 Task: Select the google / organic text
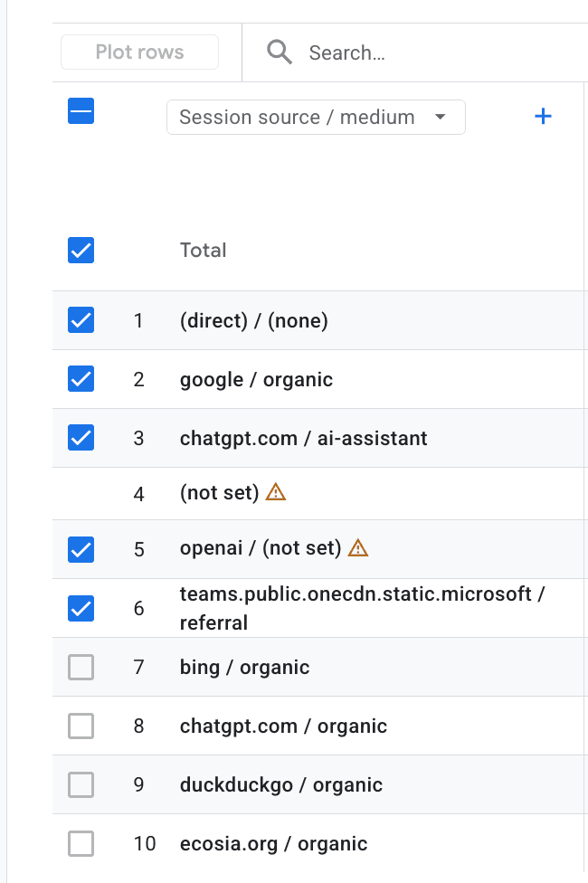tap(256, 380)
